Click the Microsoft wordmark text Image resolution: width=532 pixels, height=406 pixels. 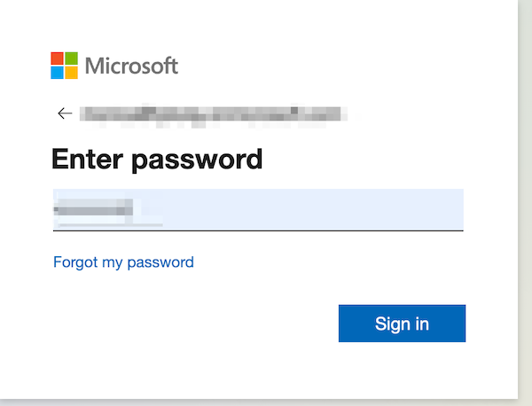coord(132,66)
